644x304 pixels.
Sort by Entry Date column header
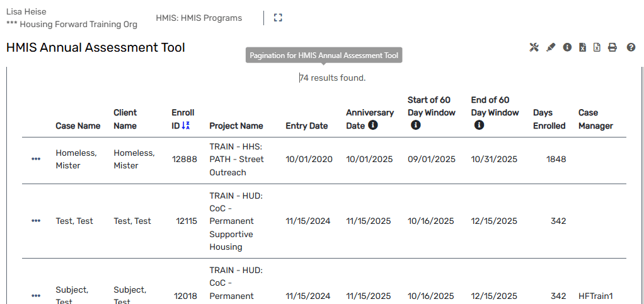(x=306, y=126)
